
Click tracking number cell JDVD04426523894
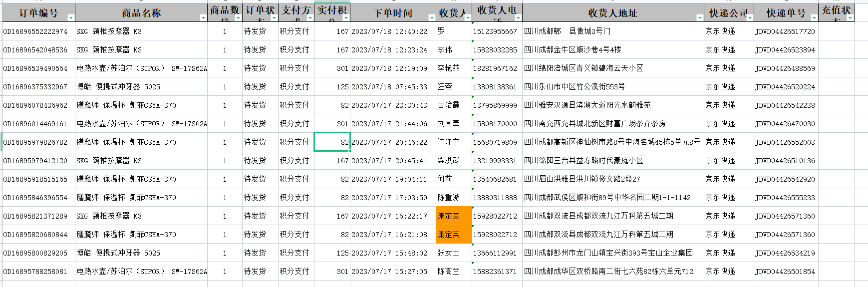click(x=786, y=49)
